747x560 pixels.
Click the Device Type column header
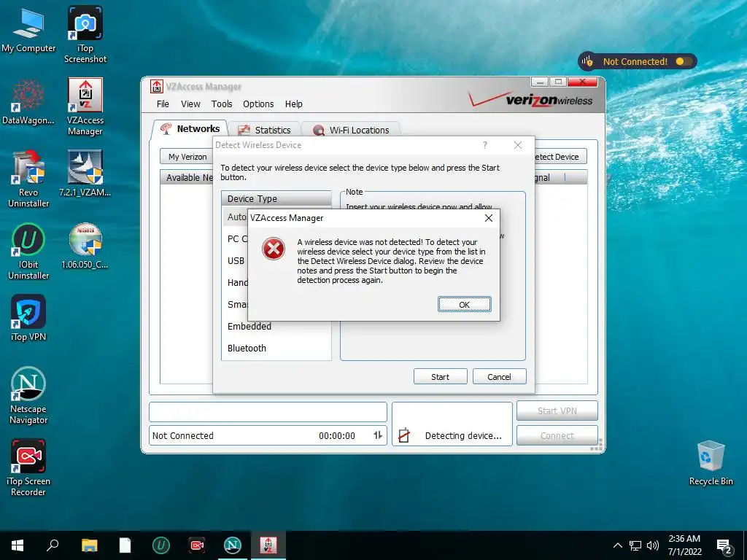tap(276, 198)
